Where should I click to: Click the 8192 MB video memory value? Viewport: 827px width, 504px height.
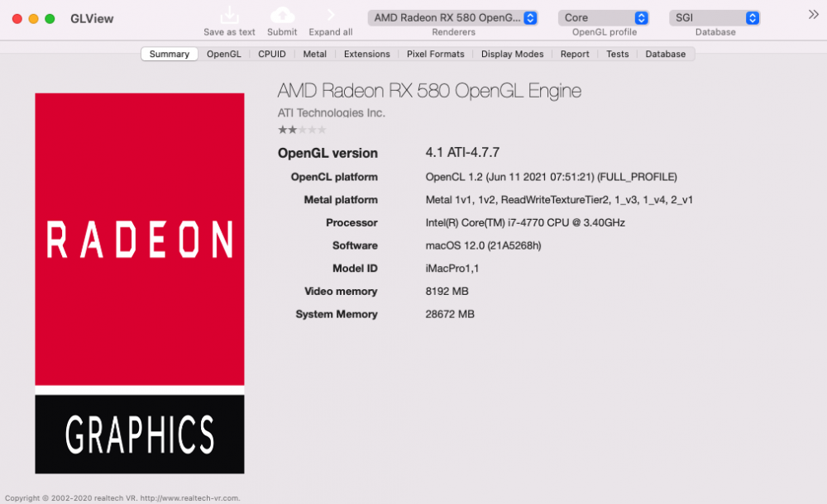[447, 291]
